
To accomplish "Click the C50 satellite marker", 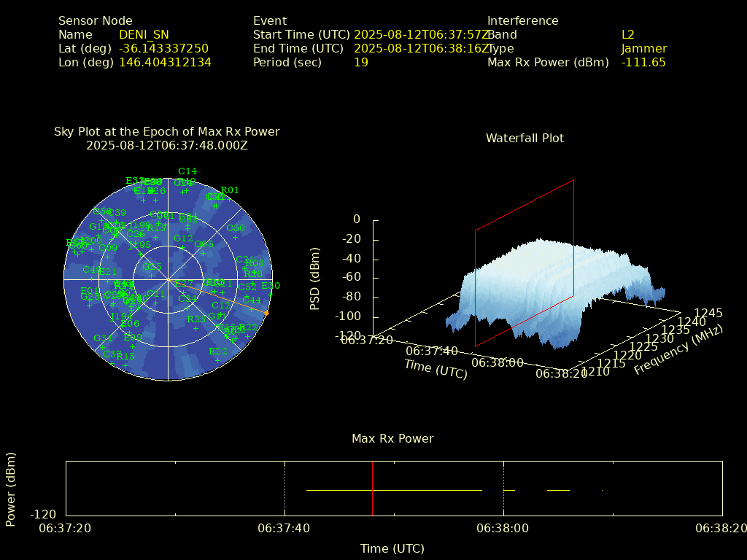I will coord(236,237).
